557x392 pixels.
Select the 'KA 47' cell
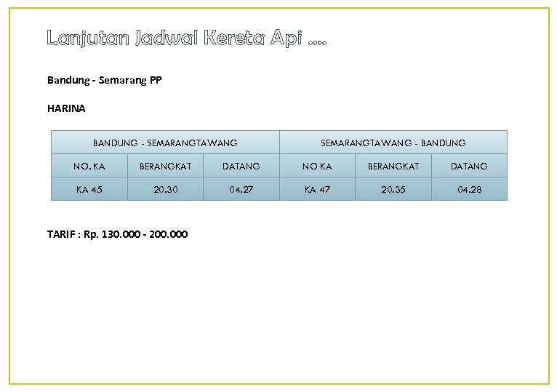[x=317, y=189]
